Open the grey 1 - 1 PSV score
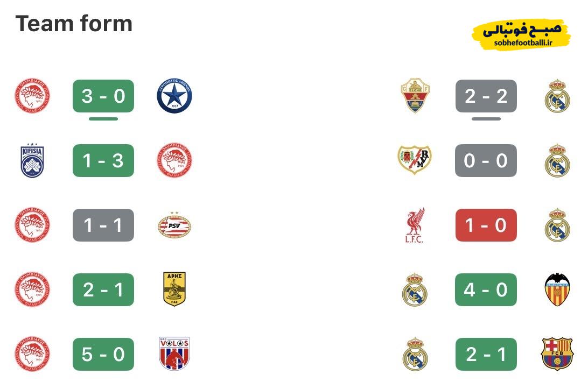 (103, 225)
